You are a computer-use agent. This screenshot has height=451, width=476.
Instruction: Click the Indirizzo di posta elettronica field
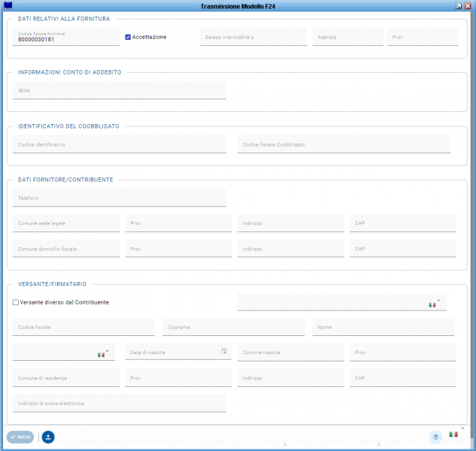(120, 404)
